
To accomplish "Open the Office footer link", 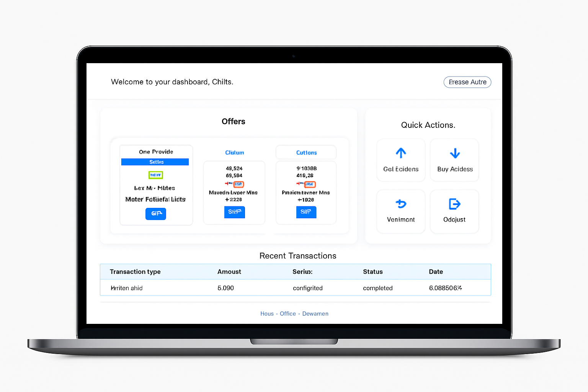I will pos(288,314).
